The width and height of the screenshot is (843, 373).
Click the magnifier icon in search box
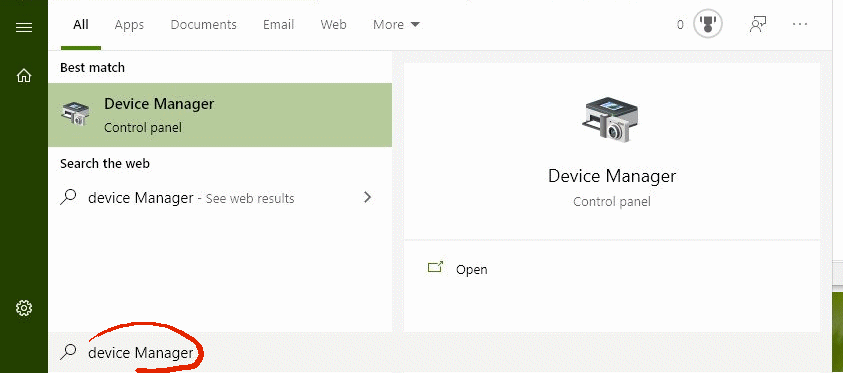point(68,352)
